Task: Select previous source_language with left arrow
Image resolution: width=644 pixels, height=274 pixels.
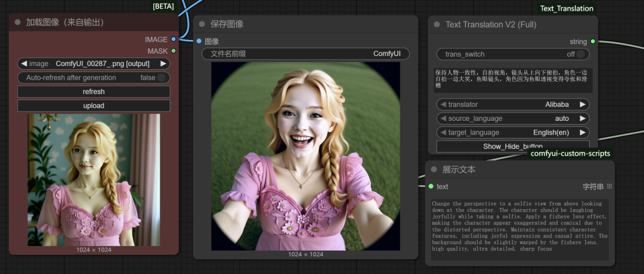Action: coord(443,119)
